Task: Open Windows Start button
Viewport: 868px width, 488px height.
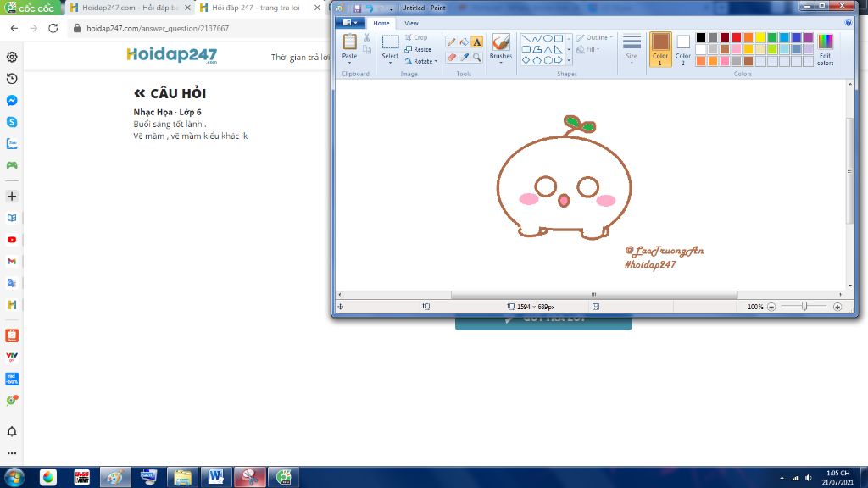Action: pos(14,477)
